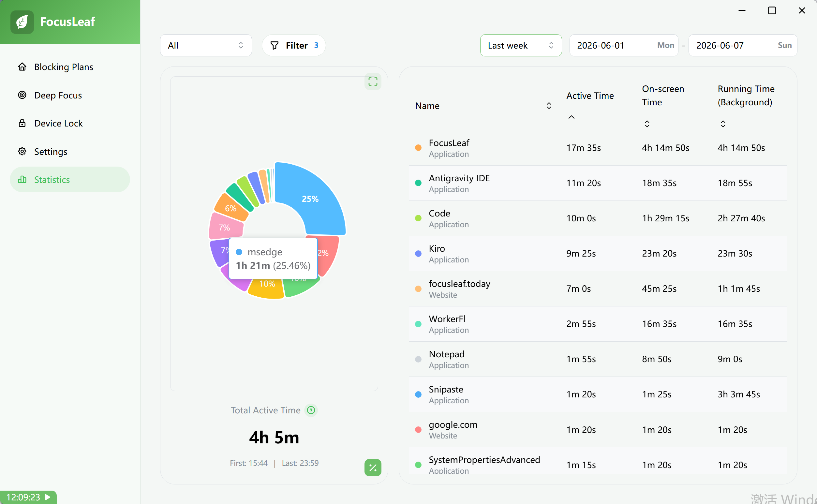817x504 pixels.
Task: Click the end date field 2026-06-07
Action: (x=743, y=45)
